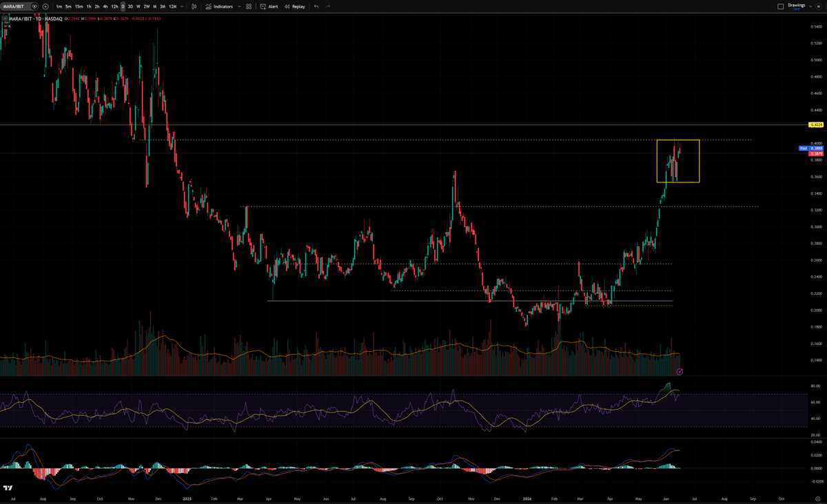The width and height of the screenshot is (827, 504).
Task: Expand the favorite indicators dropdown arrow
Action: click(239, 6)
